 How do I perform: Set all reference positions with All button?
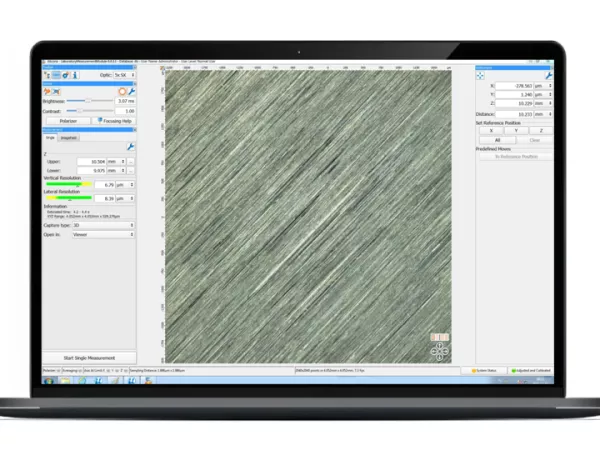click(x=496, y=141)
